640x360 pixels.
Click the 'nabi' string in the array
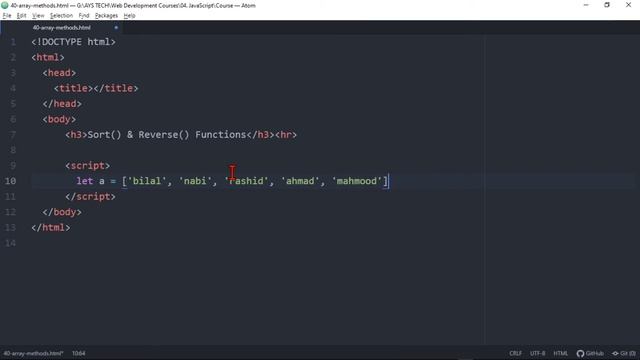195,181
